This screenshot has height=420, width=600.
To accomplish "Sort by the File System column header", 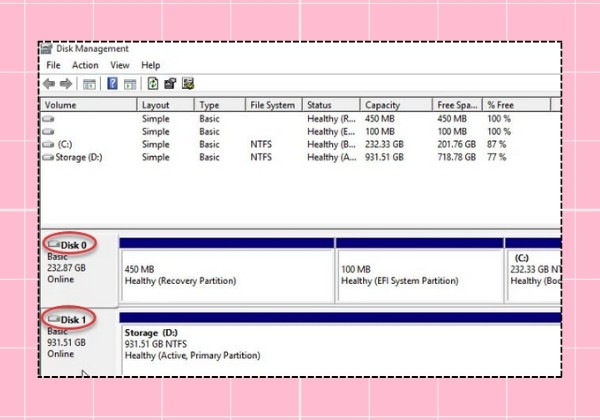I will 274,105.
